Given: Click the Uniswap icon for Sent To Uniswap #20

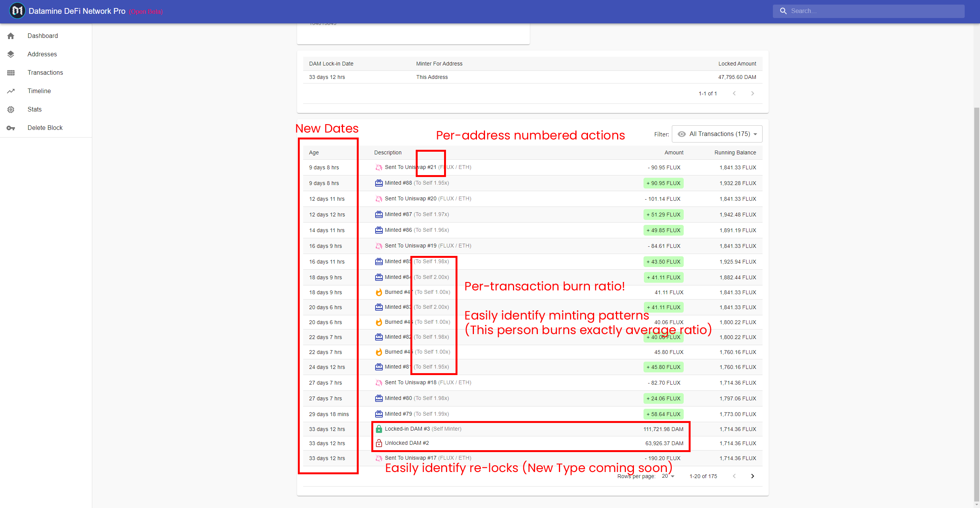Looking at the screenshot, I should [379, 199].
